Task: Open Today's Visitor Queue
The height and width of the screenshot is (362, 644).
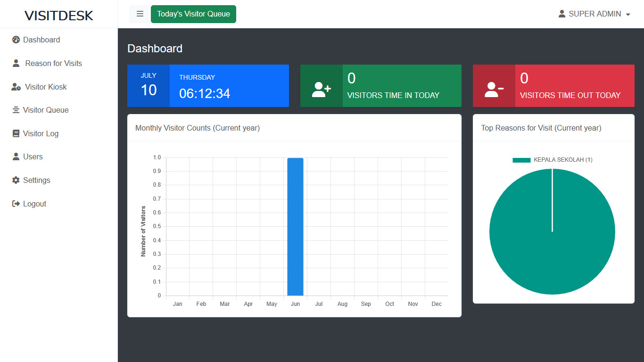Action: coord(193,14)
